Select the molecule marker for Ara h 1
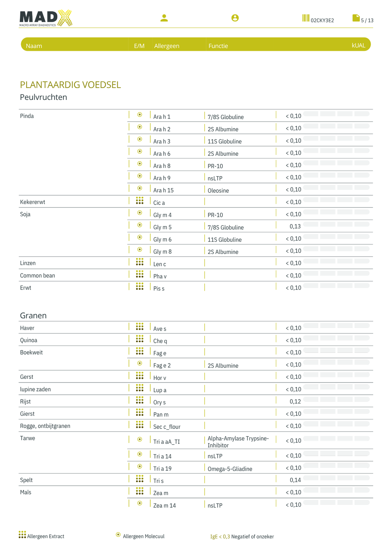 [x=140, y=115]
